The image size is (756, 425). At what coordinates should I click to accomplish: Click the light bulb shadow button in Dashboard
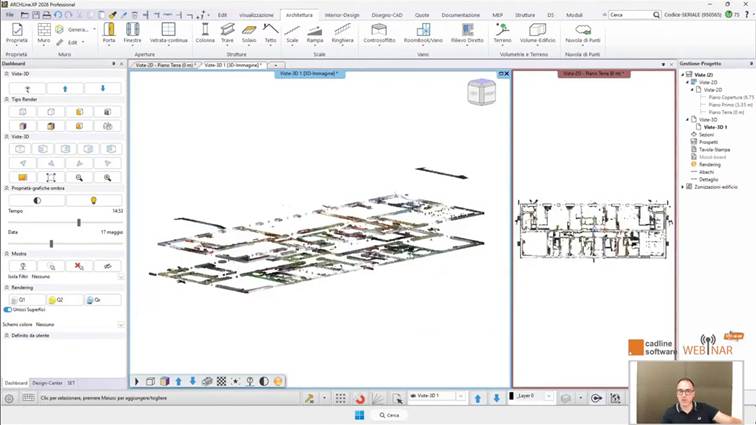coord(94,200)
